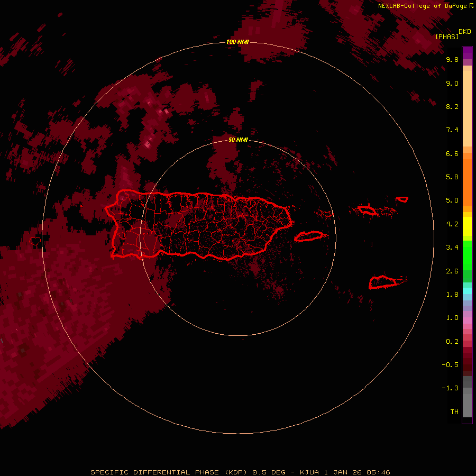Click the DKD label above the color scale
The height and width of the screenshot is (476, 476).
point(465,32)
